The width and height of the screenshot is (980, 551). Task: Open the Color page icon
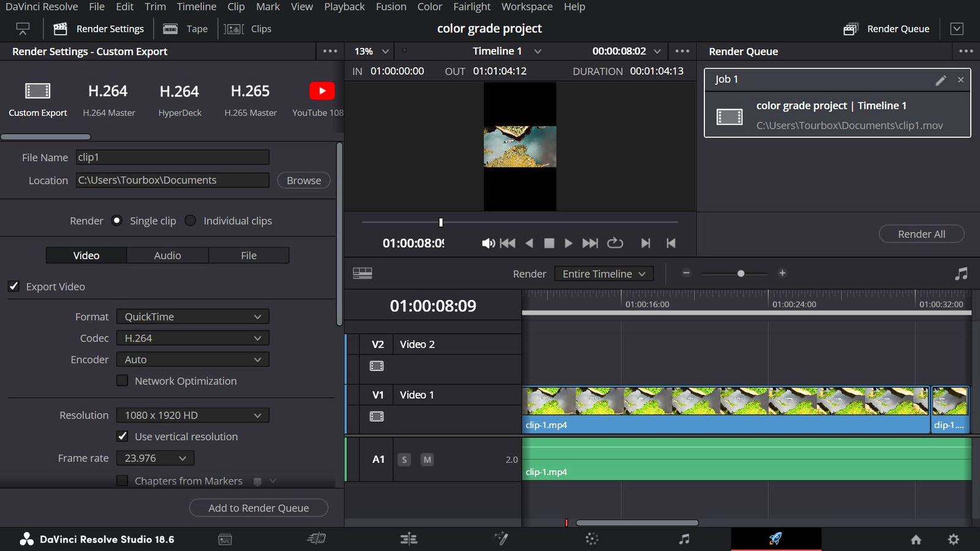pyautogui.click(x=592, y=539)
